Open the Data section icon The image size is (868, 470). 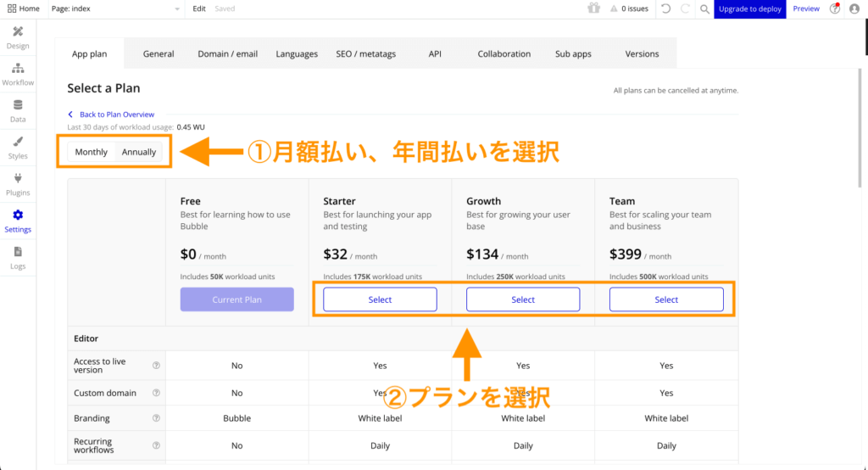(18, 104)
